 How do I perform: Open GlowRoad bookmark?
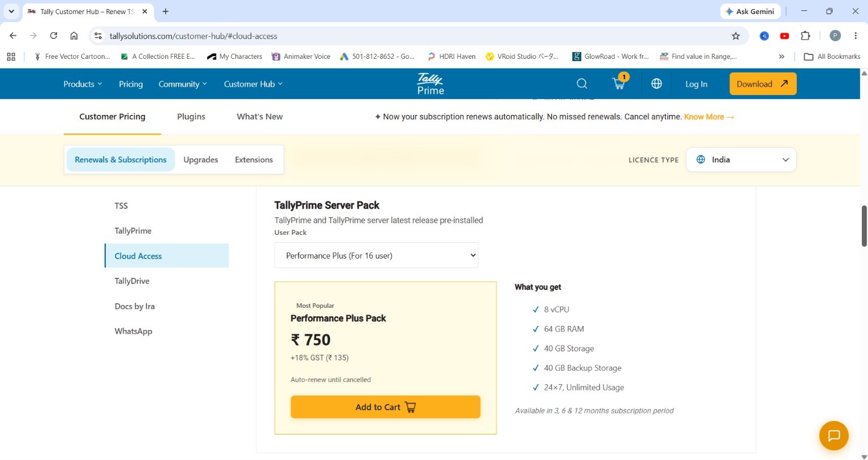(610, 57)
